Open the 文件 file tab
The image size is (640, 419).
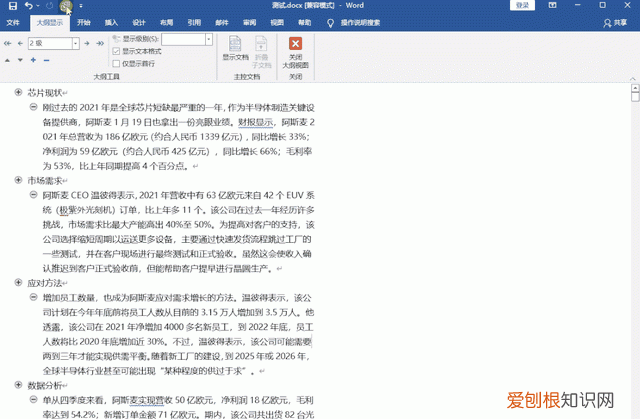13,23
